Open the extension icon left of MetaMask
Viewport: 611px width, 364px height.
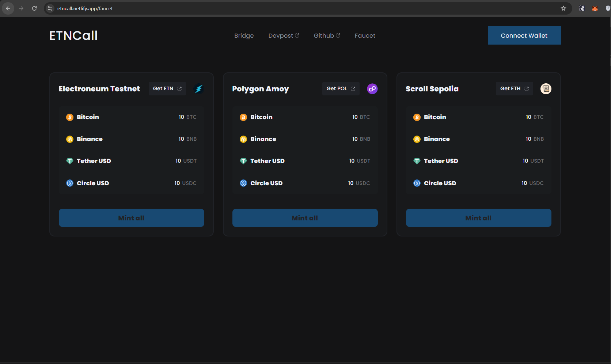tap(582, 8)
